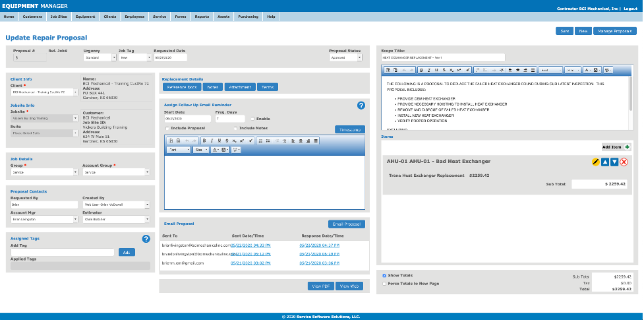The image size is (644, 320).
Task: Open text color picker in email editor
Action: [216, 150]
